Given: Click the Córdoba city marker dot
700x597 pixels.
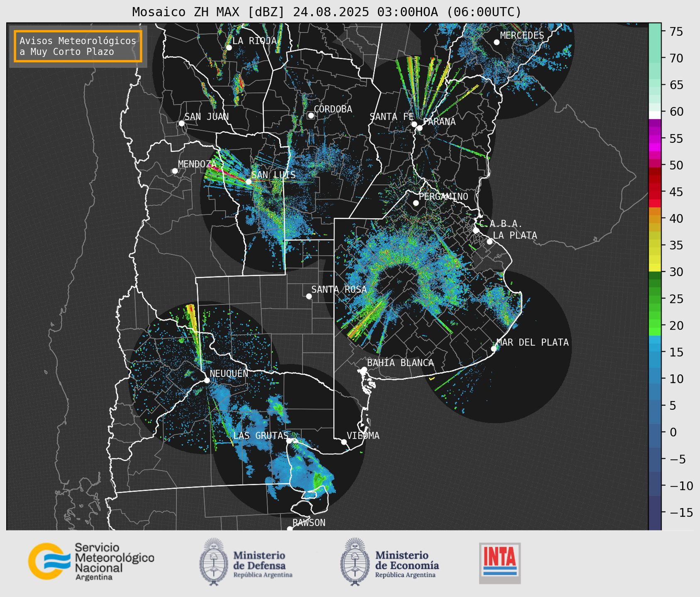Looking at the screenshot, I should pos(311,115).
